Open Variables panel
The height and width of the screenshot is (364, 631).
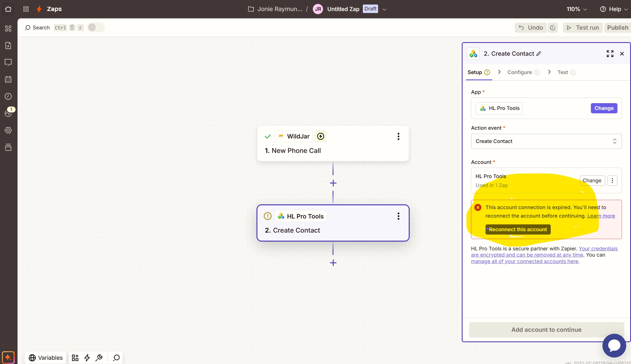click(x=45, y=358)
